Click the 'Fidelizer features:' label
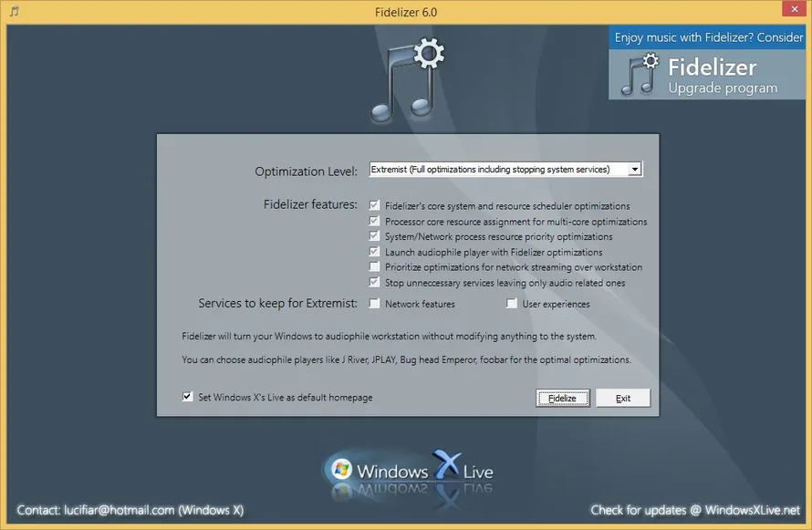812x530 pixels. point(310,204)
